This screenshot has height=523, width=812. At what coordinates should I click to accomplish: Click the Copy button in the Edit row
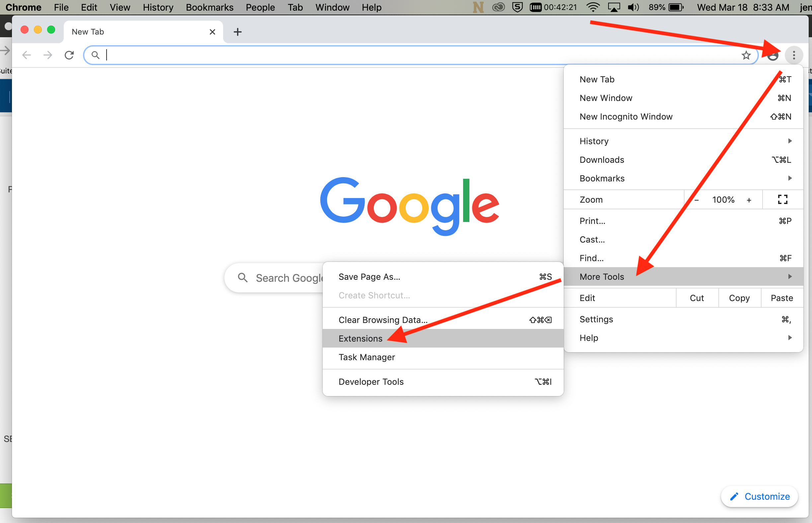[x=739, y=298]
